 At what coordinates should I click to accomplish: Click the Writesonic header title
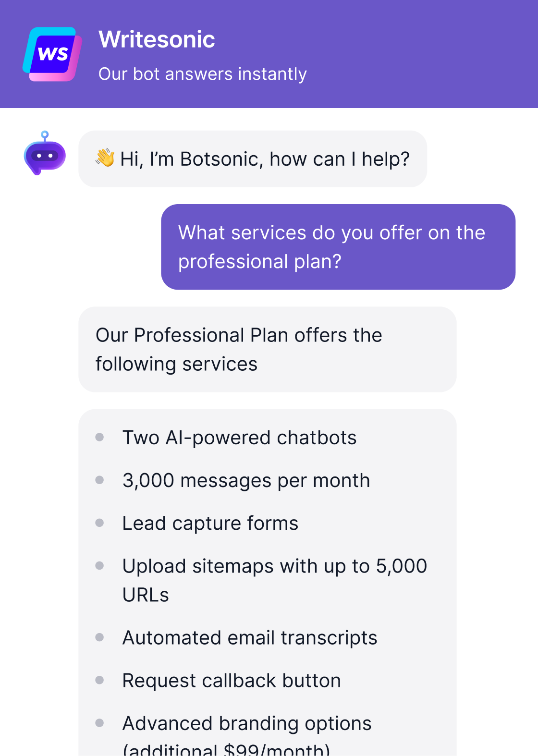[157, 39]
